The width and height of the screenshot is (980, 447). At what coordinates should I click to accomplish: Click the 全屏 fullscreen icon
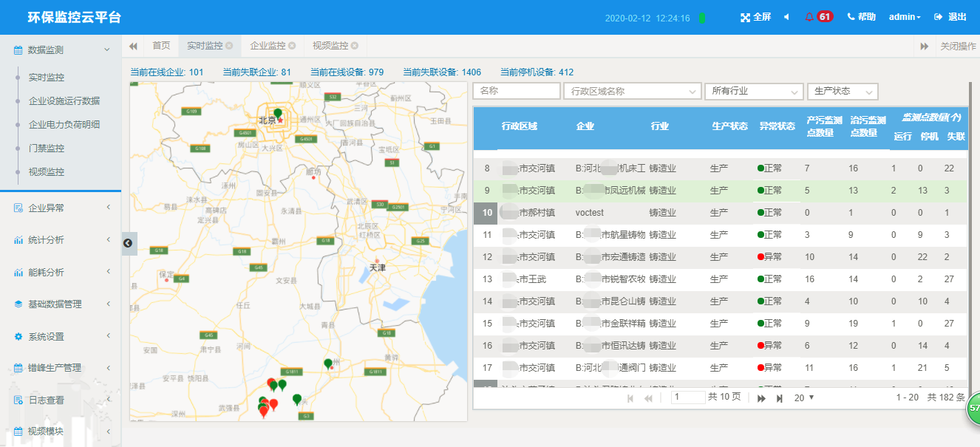tap(745, 17)
